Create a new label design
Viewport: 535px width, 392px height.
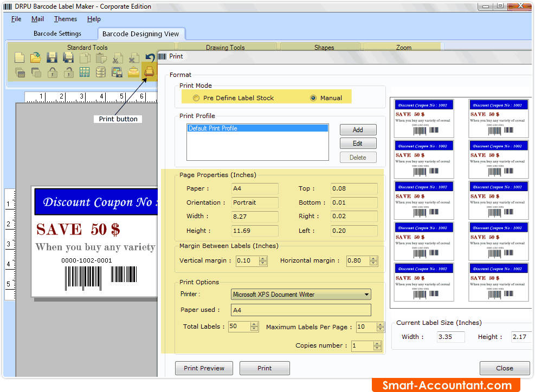(20, 57)
